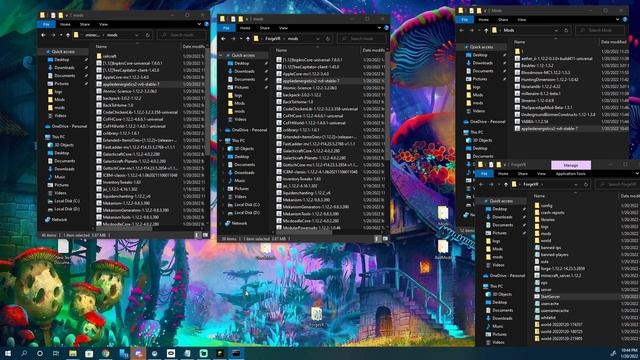The image size is (640, 360).
Task: Open the ForgeVR shortcut on the desktop
Action: point(316,317)
